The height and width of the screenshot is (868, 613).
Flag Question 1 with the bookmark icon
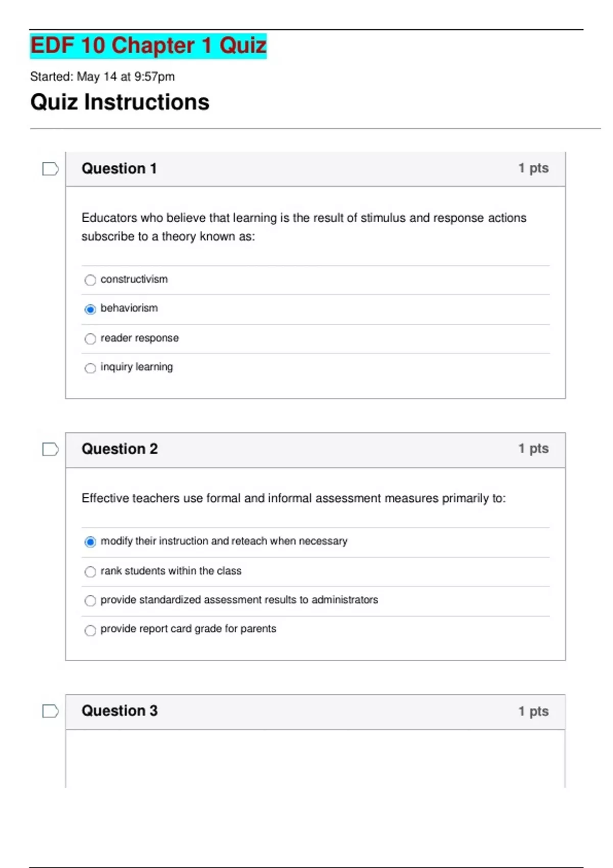point(50,168)
